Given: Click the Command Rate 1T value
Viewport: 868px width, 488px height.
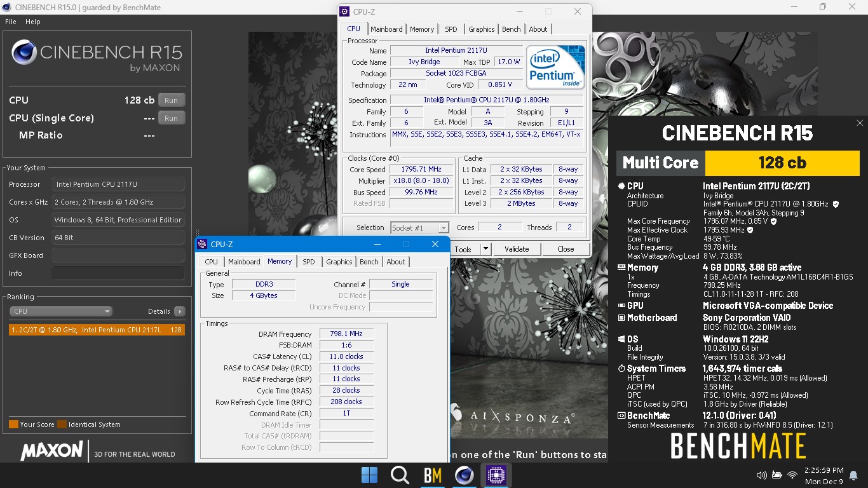Looking at the screenshot, I should tap(346, 414).
